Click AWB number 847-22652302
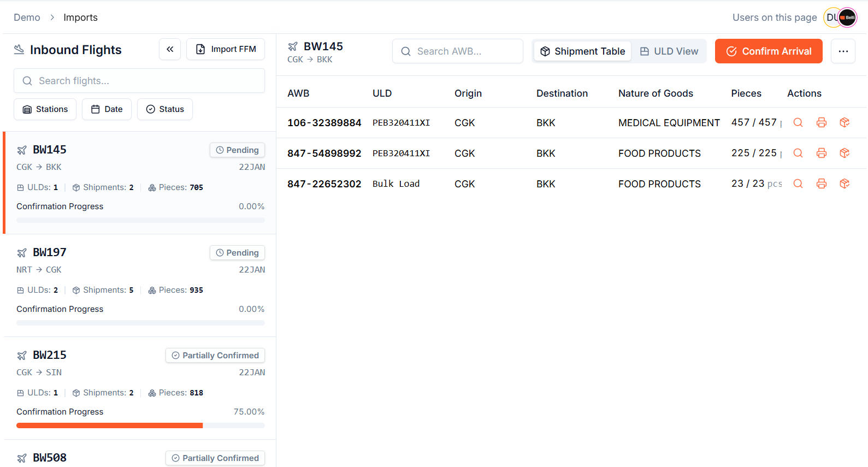868x467 pixels. click(x=324, y=184)
